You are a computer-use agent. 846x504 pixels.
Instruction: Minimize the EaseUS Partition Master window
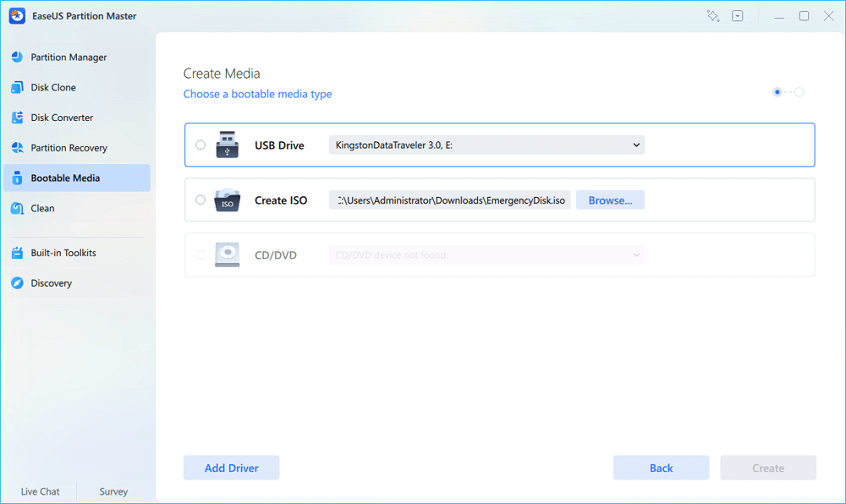pos(779,16)
